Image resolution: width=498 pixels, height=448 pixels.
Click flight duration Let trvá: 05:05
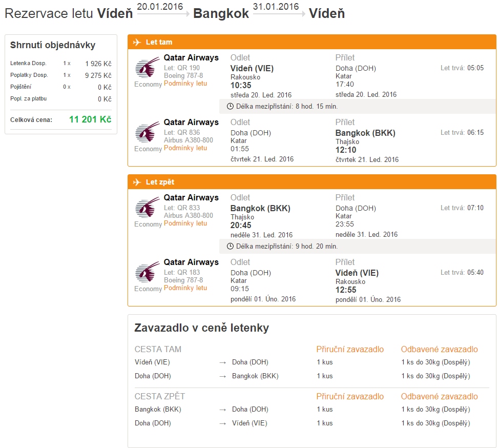point(462,68)
